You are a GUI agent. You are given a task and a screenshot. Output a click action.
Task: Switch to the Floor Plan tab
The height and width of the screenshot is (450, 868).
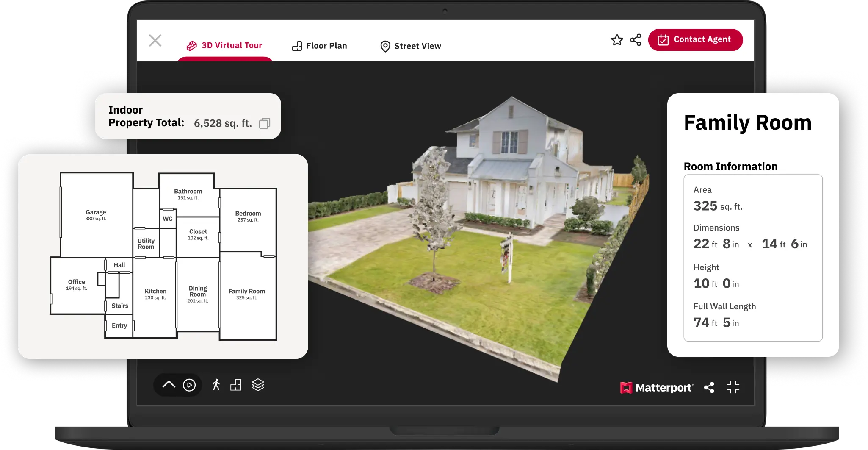click(x=320, y=46)
